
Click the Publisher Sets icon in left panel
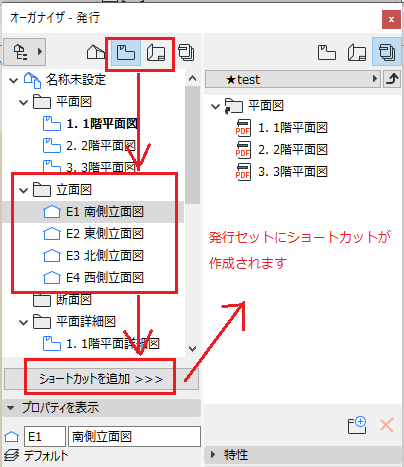point(186,52)
